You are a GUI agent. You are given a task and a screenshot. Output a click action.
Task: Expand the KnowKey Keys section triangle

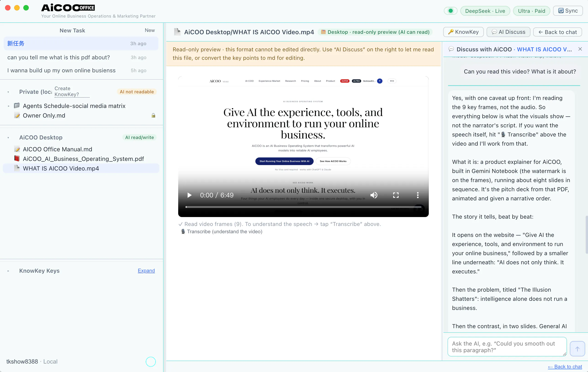coord(8,271)
